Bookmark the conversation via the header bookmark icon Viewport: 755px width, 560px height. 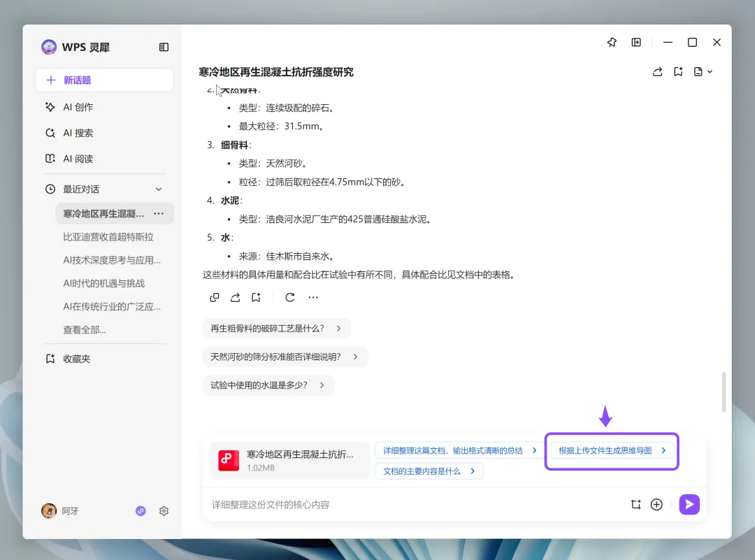[678, 72]
